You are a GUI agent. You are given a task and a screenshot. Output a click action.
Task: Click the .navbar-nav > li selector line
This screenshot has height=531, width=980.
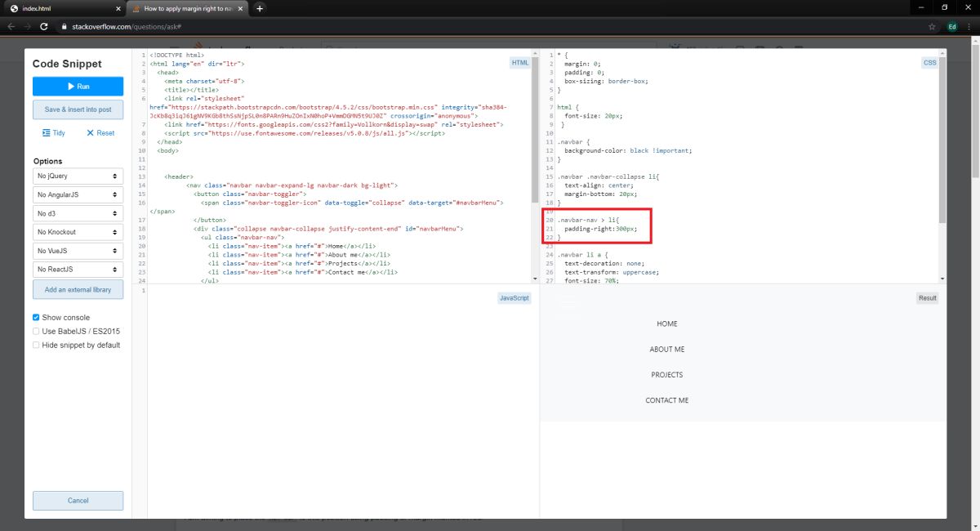click(x=589, y=221)
